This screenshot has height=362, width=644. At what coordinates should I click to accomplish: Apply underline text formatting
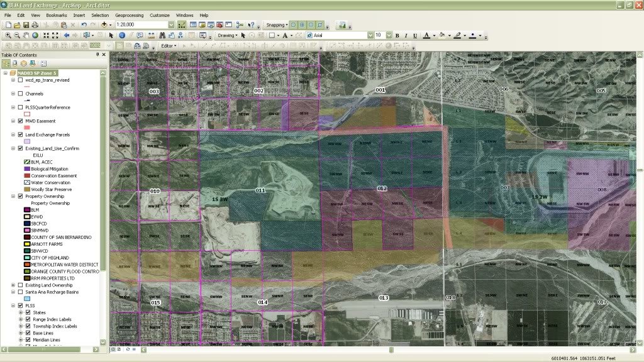415,36
